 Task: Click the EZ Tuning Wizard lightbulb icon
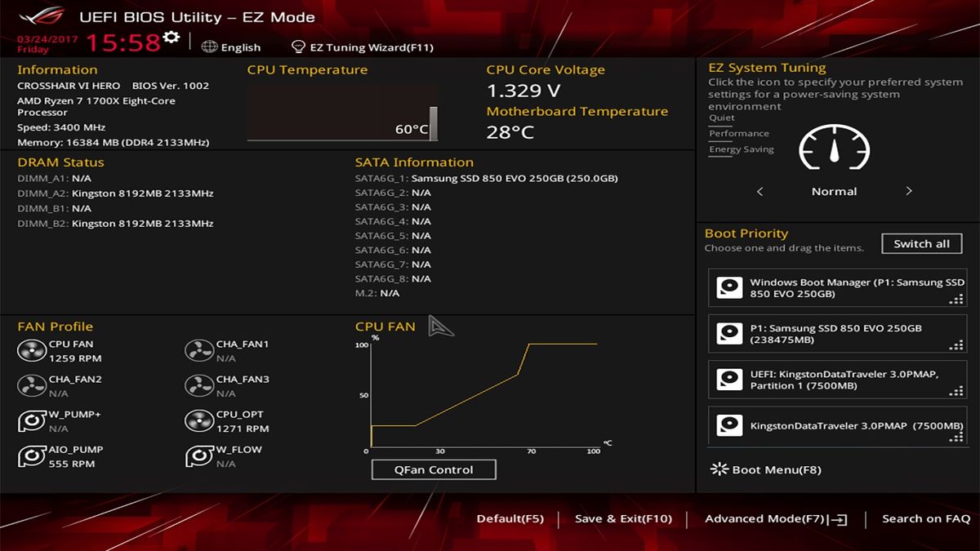pyautogui.click(x=298, y=47)
